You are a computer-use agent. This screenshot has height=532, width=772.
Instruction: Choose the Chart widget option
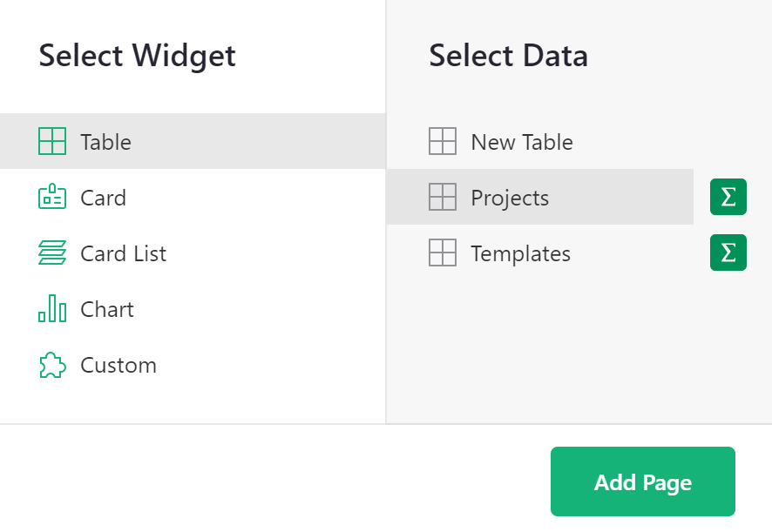[x=106, y=309]
